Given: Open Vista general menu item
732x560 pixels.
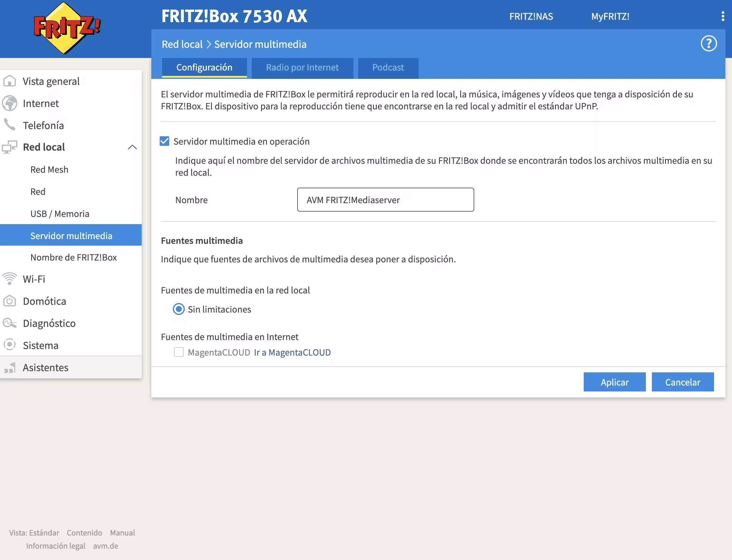Looking at the screenshot, I should point(71,81).
